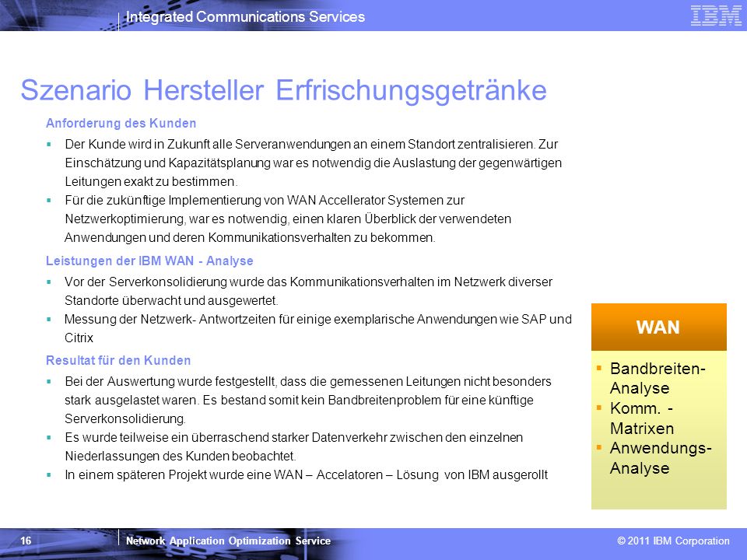Select the 'Integrated Communications Services' header text

tap(245, 16)
